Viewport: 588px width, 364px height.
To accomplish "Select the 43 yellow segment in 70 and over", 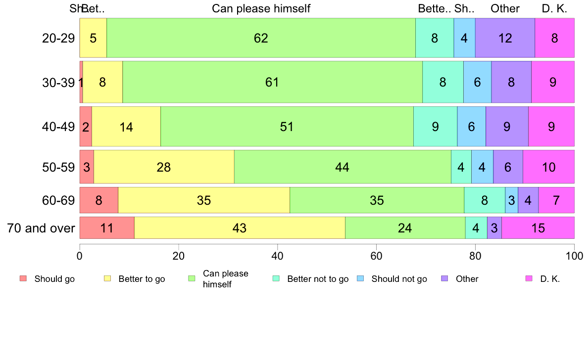I will coord(240,227).
